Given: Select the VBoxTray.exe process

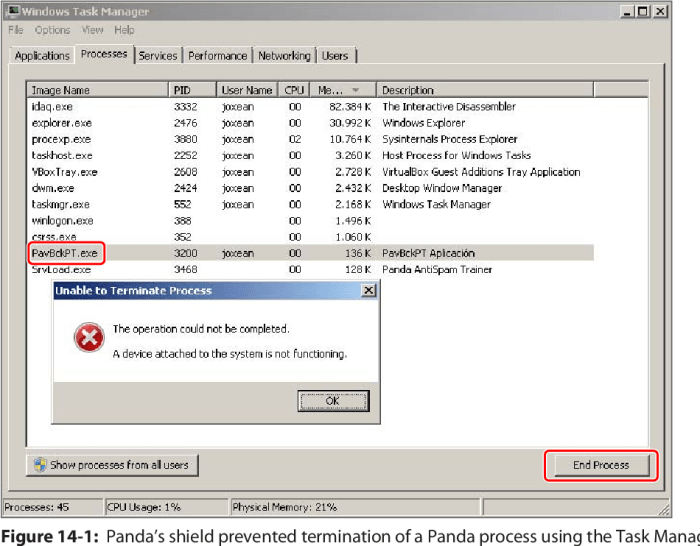Looking at the screenshot, I should pos(310,172).
